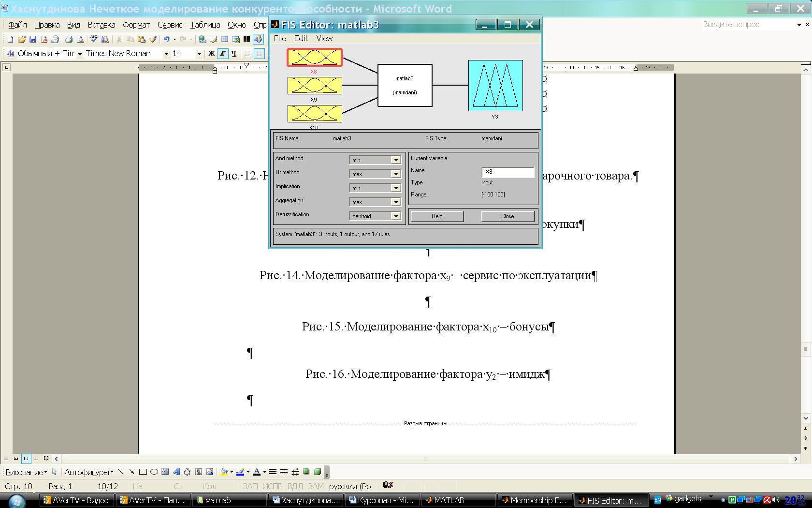The height and width of the screenshot is (508, 812).
Task: Toggle center alignment in Word
Action: click(x=259, y=53)
